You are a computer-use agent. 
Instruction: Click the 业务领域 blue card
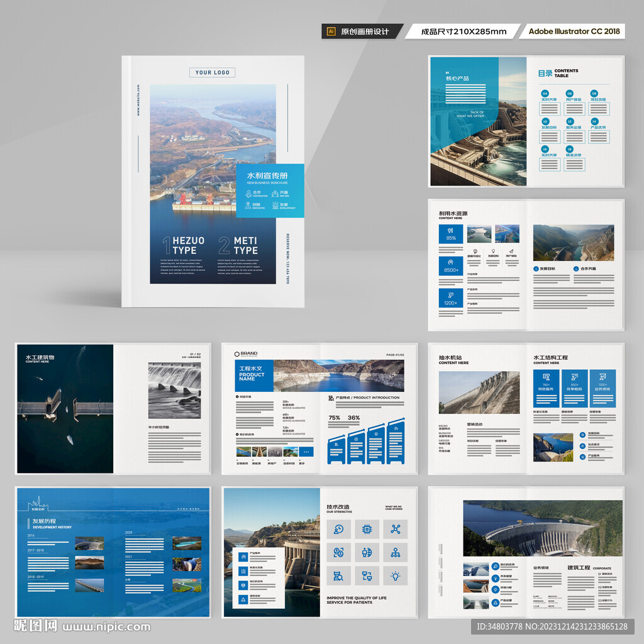click(x=602, y=389)
